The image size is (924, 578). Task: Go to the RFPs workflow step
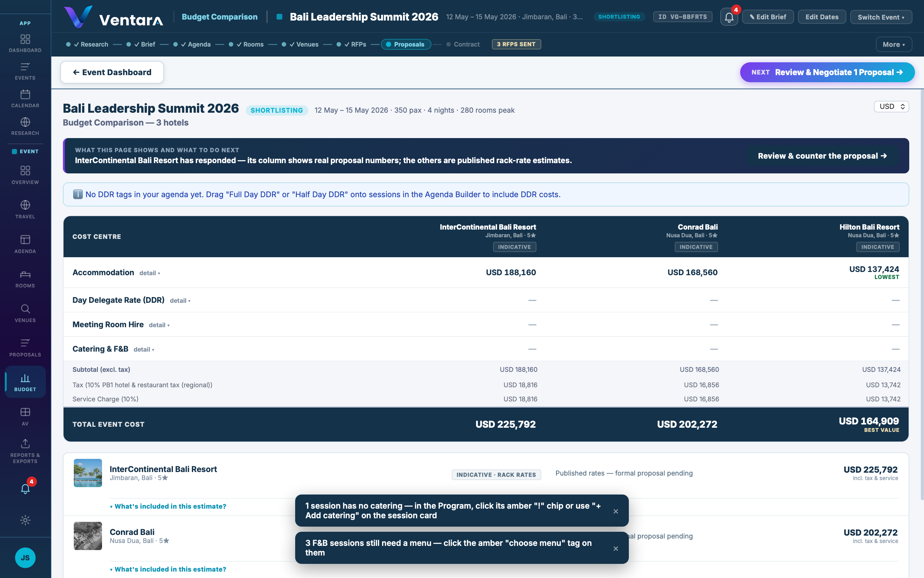[x=351, y=44]
